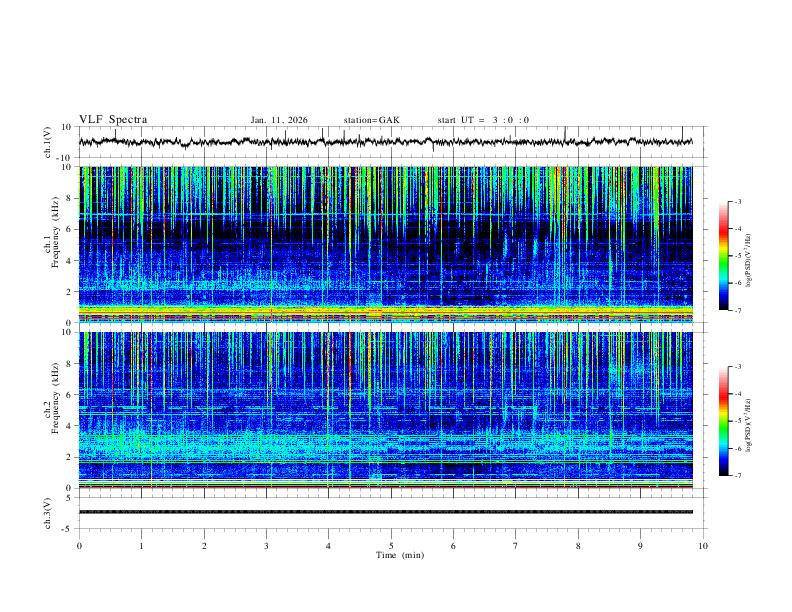
Task: Click the ch.1 voltage waveform trace
Action: pyautogui.click(x=386, y=142)
